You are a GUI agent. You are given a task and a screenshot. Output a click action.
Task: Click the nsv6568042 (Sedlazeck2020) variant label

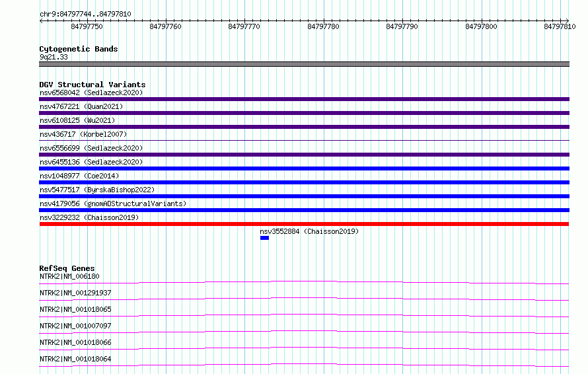91,93
